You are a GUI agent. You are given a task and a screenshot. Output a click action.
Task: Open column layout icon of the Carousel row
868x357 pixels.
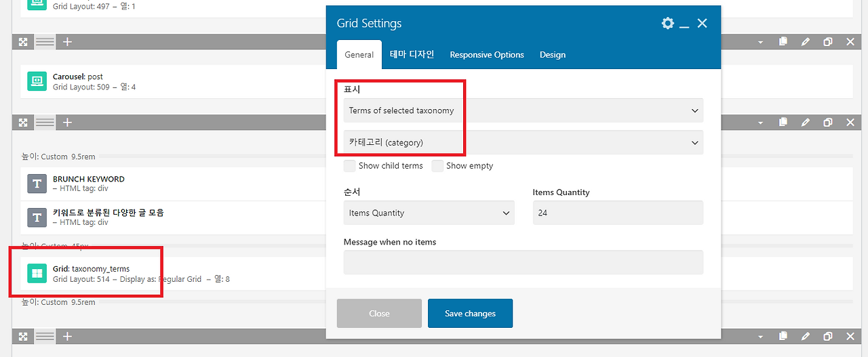pyautogui.click(x=45, y=42)
